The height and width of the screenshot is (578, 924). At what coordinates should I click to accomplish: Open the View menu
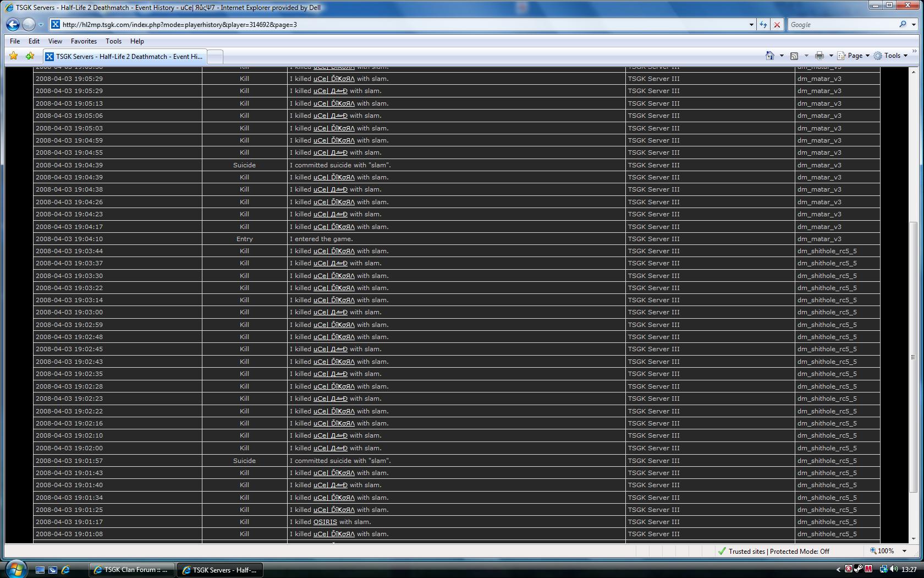[x=55, y=41]
